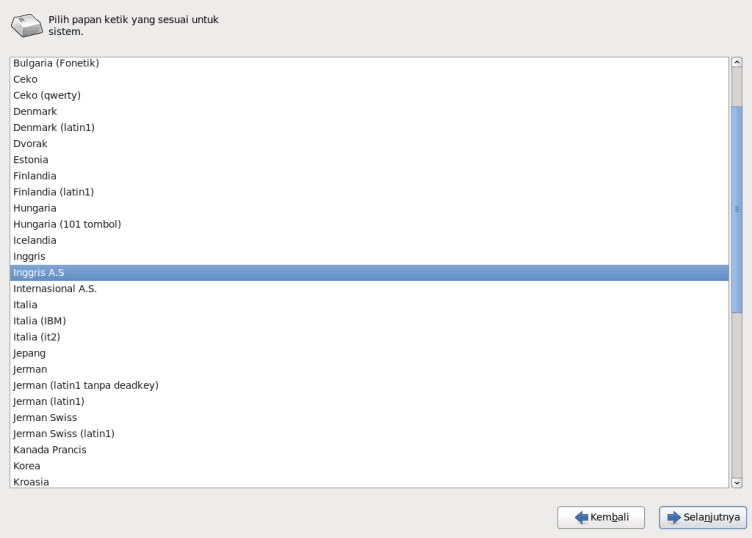Pick the Kanada Prancis layout

pyautogui.click(x=50, y=450)
